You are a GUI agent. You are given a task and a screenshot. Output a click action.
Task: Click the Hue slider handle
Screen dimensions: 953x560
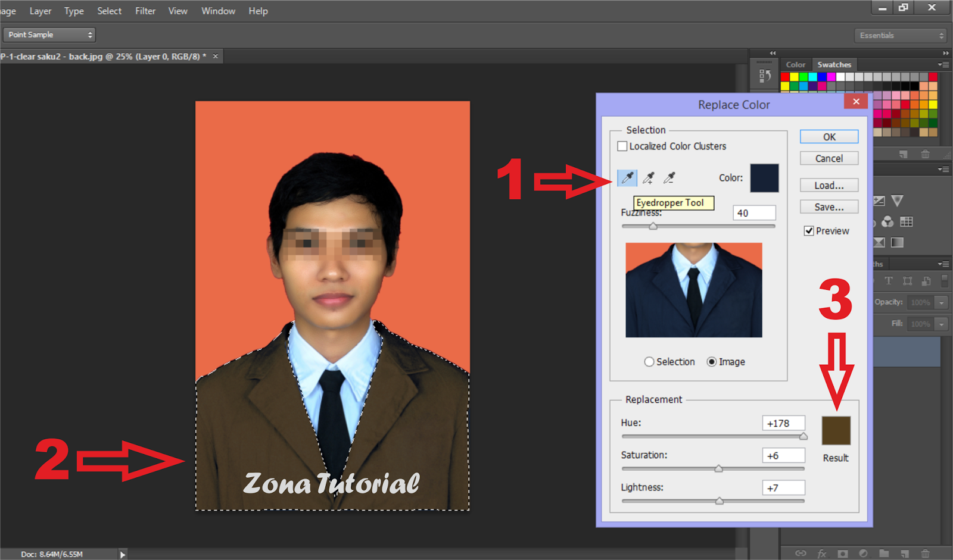pos(803,436)
